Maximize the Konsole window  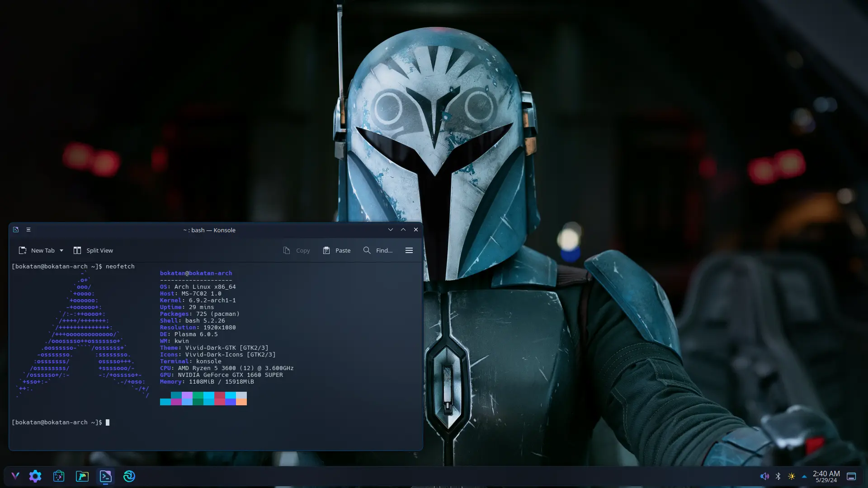[x=403, y=230]
